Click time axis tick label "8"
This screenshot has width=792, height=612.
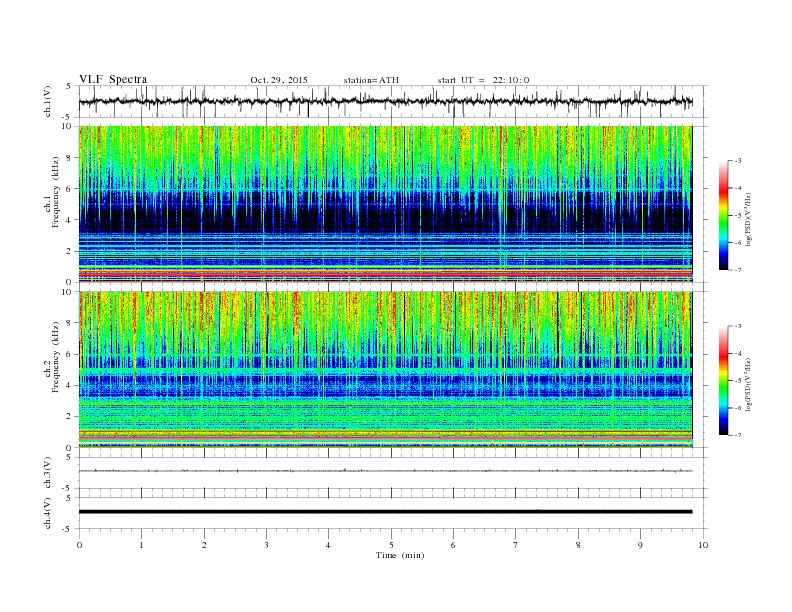578,545
